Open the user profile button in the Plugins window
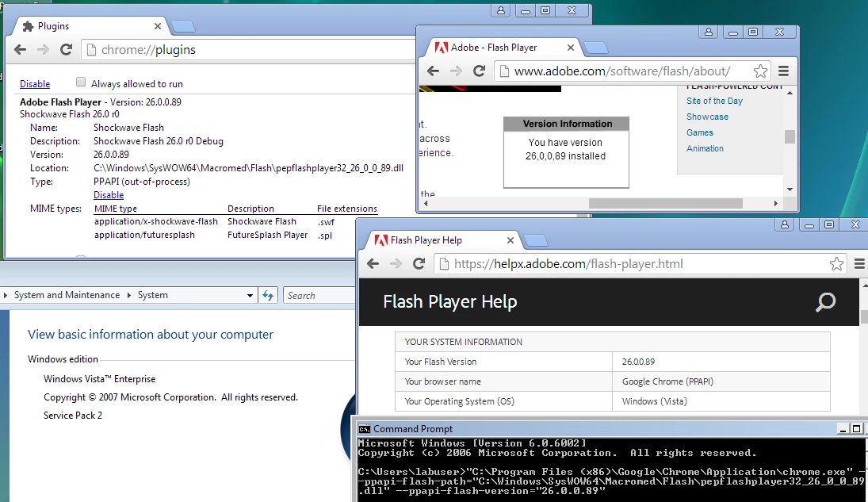Image resolution: width=868 pixels, height=502 pixels. (x=501, y=10)
